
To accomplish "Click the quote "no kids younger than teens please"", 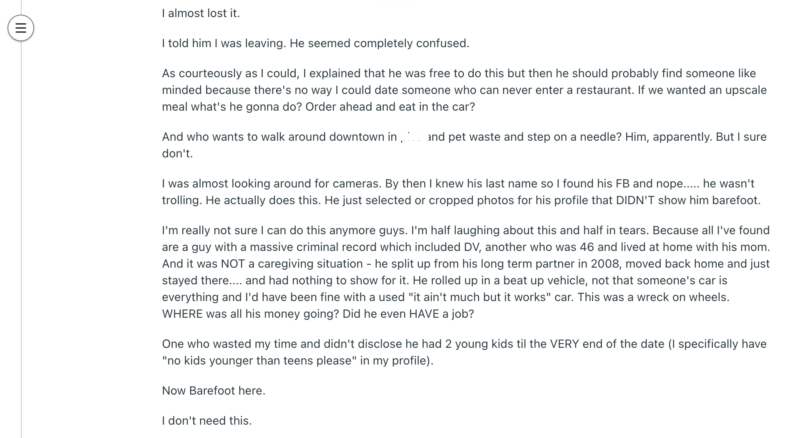I will point(259,361).
